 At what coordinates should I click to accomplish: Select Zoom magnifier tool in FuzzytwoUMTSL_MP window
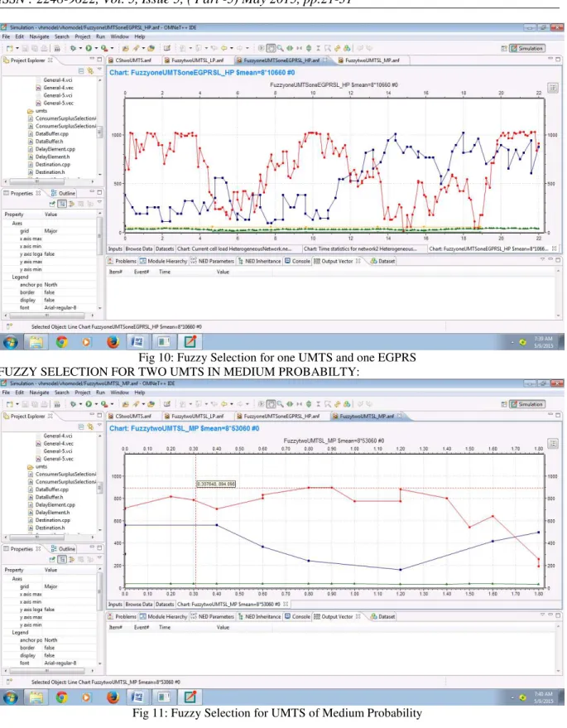tap(280, 404)
